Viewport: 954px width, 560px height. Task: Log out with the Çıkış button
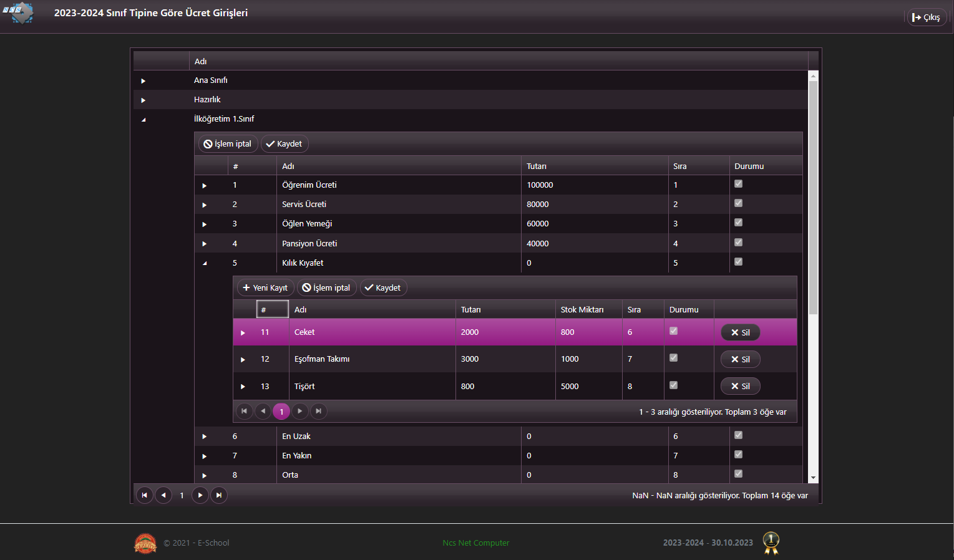click(x=926, y=17)
